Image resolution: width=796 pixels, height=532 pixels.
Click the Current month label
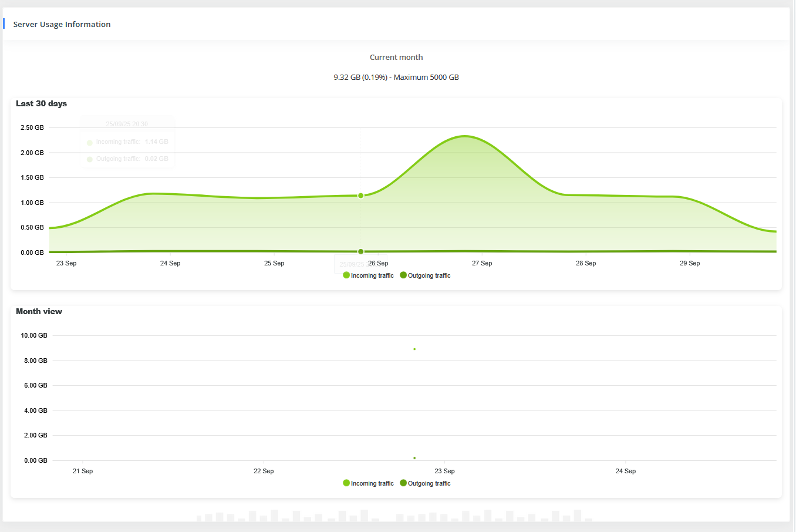[396, 57]
